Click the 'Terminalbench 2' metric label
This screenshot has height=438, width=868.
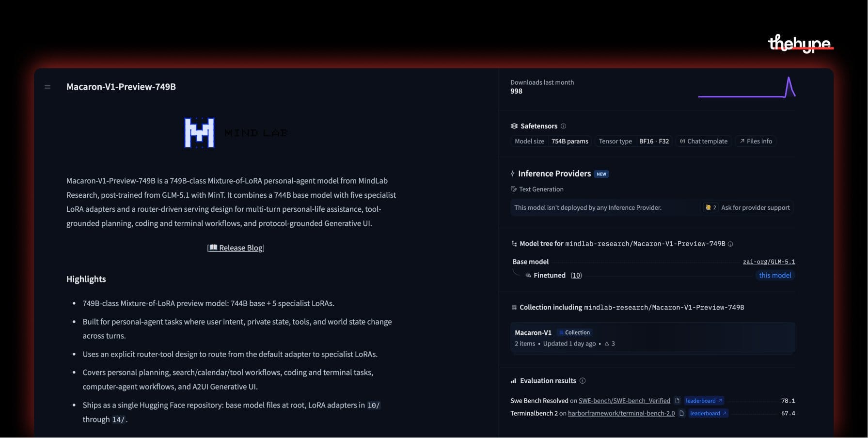534,413
